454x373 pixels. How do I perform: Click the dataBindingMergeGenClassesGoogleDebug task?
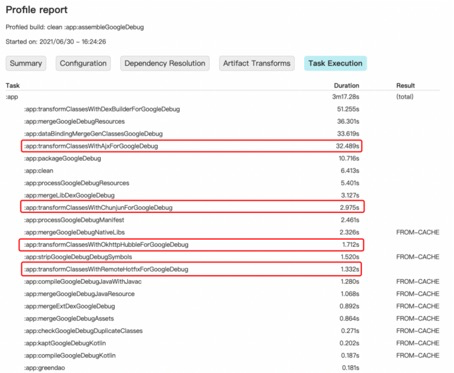(93, 134)
